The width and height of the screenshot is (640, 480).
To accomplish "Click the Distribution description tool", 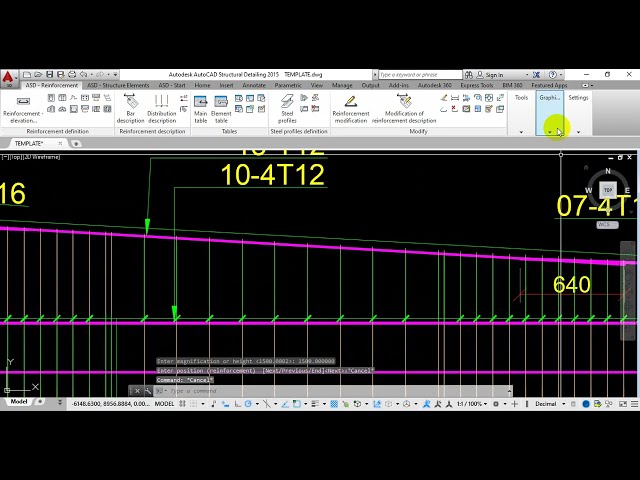I will [x=162, y=109].
